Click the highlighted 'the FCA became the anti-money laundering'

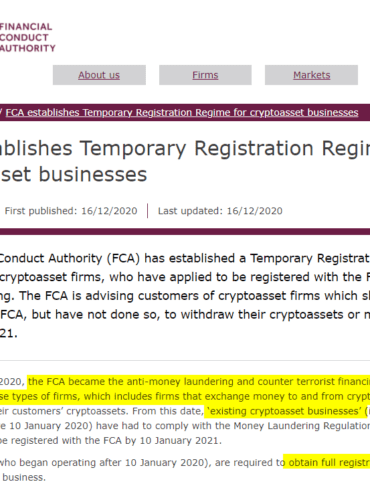point(199,381)
